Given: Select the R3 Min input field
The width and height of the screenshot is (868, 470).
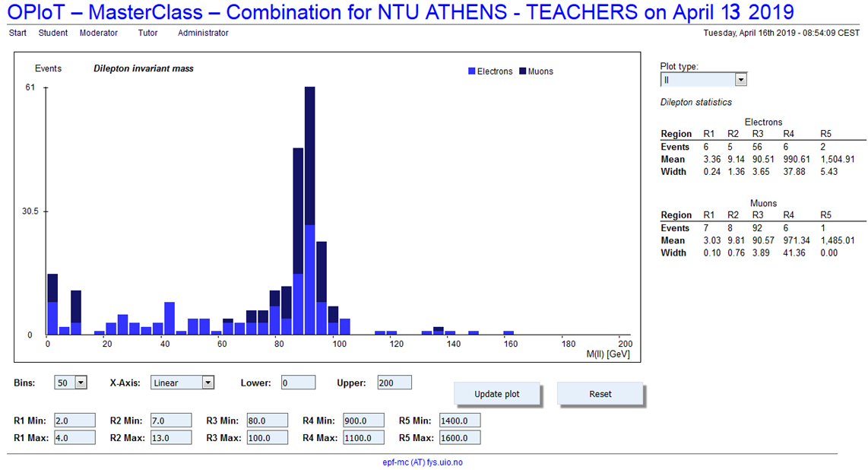Looking at the screenshot, I should 268,421.
